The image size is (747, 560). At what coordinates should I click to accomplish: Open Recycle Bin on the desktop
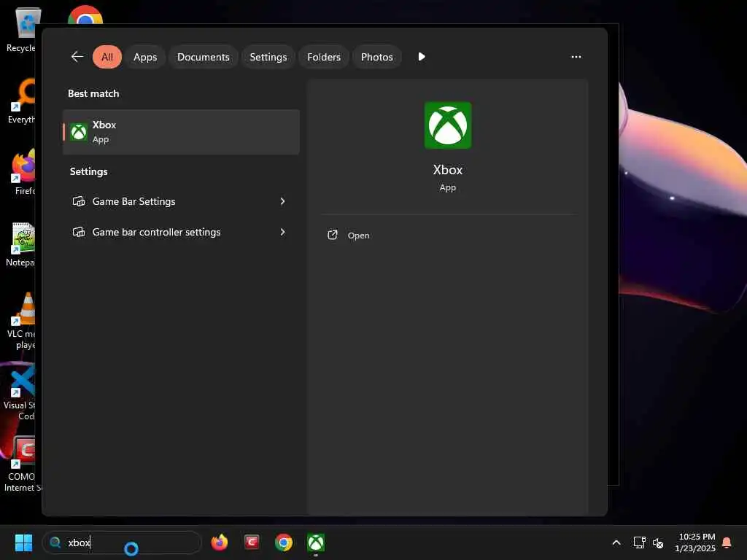23,29
